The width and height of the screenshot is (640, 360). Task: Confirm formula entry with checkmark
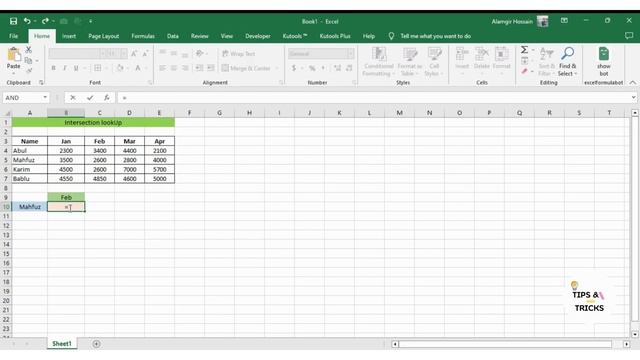point(90,98)
